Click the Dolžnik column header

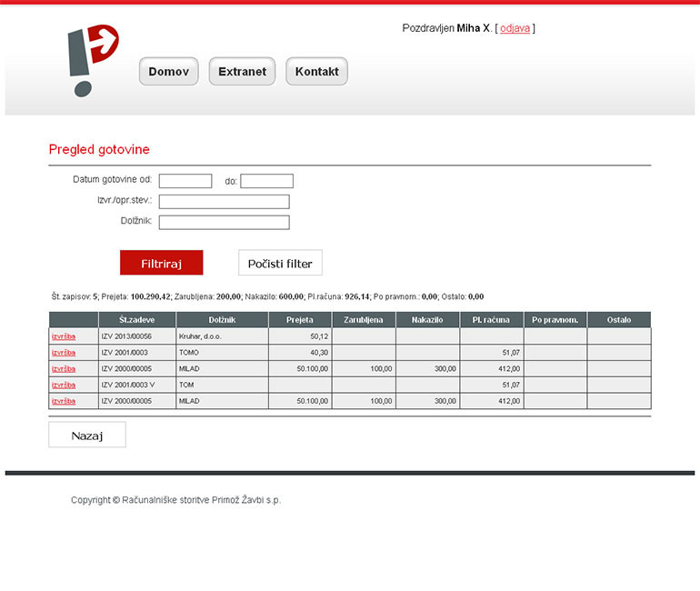[223, 320]
